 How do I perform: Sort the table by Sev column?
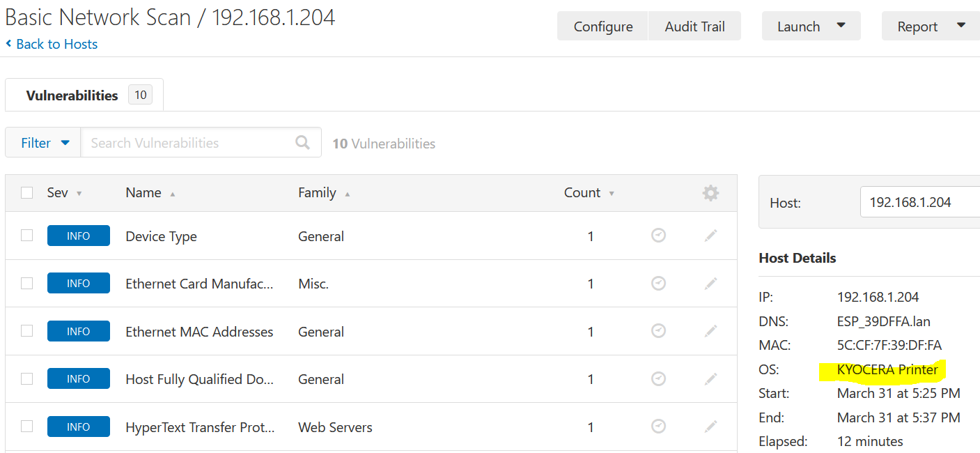tap(58, 193)
